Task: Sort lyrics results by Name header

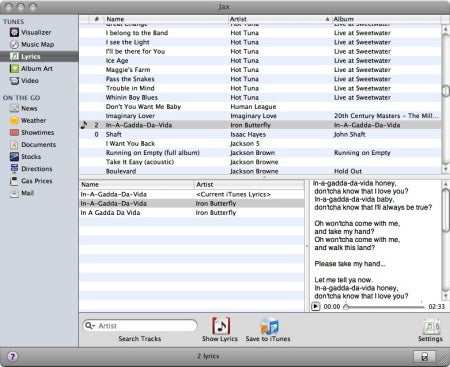Action: point(136,184)
